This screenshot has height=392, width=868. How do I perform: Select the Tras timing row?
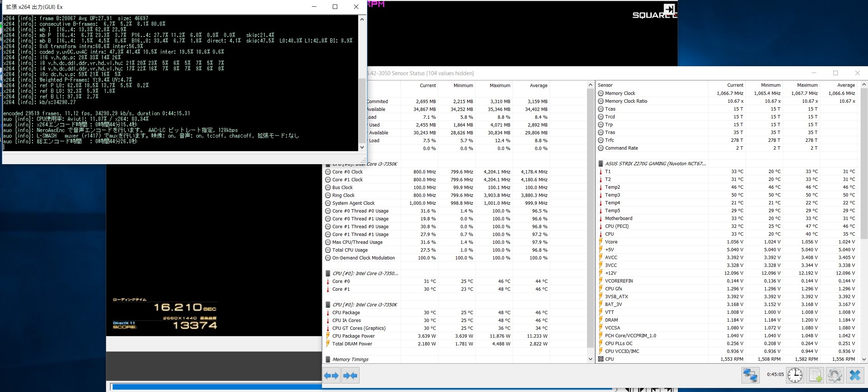(727, 132)
